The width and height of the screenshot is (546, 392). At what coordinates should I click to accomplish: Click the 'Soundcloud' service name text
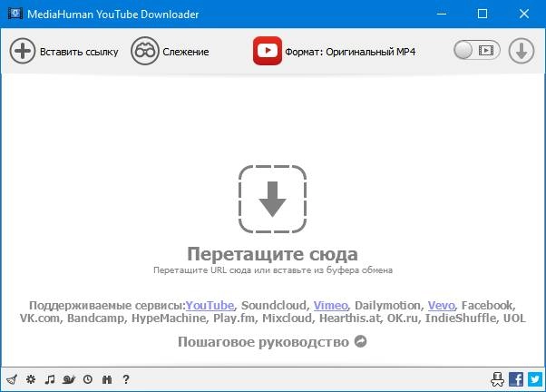(275, 305)
